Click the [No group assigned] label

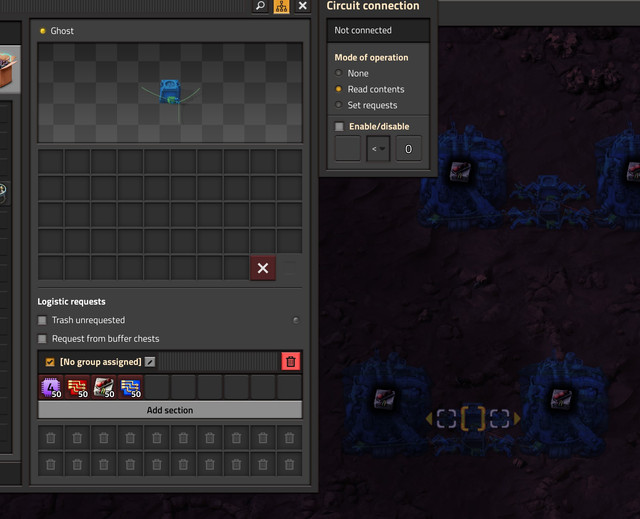click(x=100, y=362)
